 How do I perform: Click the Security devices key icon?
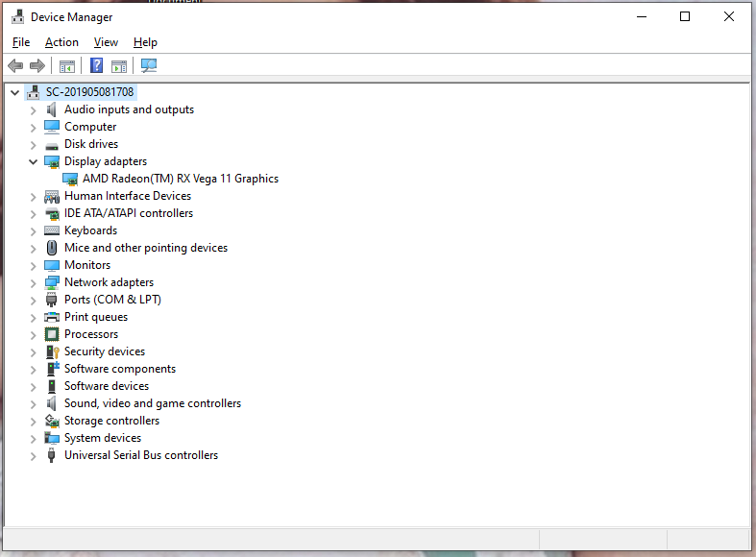pyautogui.click(x=52, y=351)
